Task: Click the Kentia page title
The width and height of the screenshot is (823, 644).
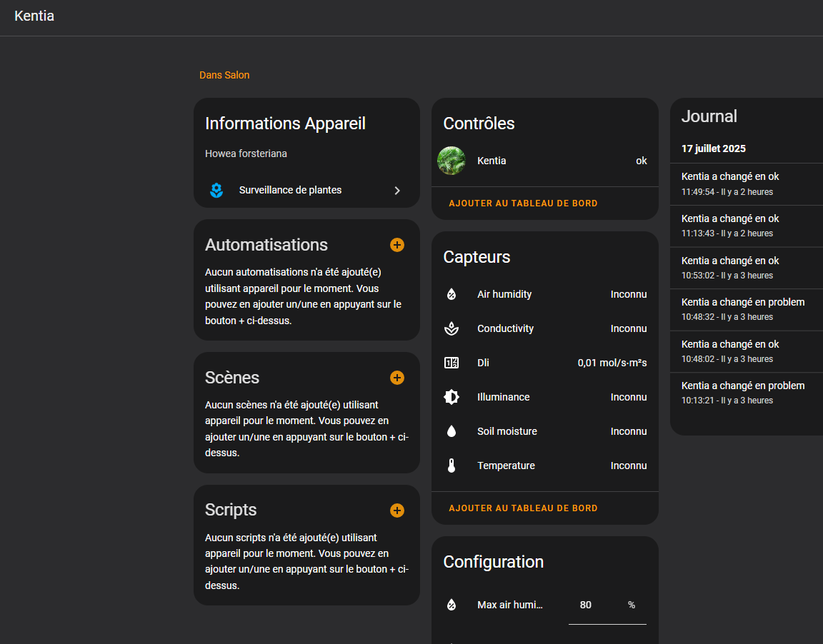Action: click(x=34, y=16)
